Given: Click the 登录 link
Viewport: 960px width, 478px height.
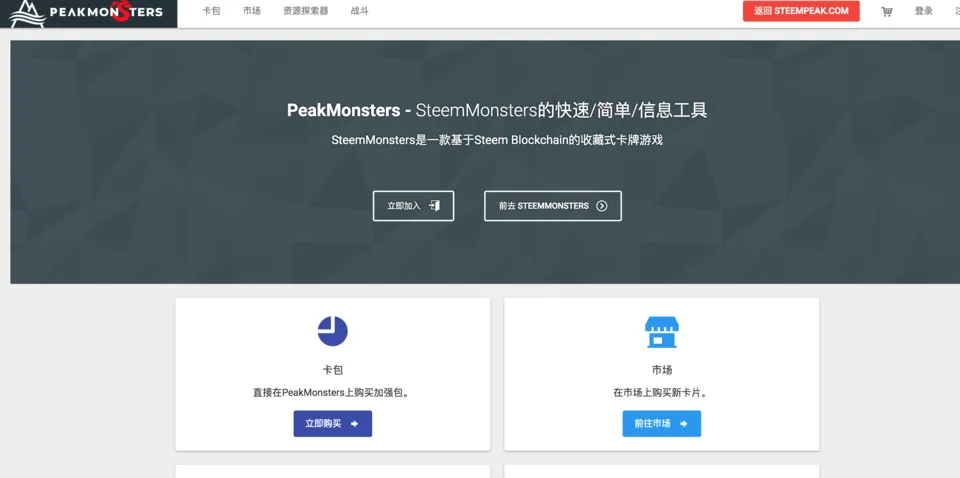Looking at the screenshot, I should pos(924,11).
